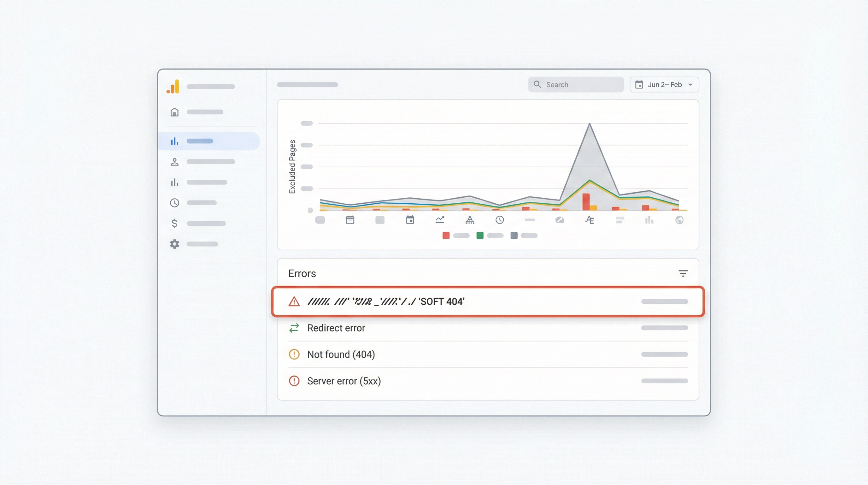Screen dimensions: 868x485
Task: Switch to the bar chart sidebar section
Action: (x=174, y=183)
